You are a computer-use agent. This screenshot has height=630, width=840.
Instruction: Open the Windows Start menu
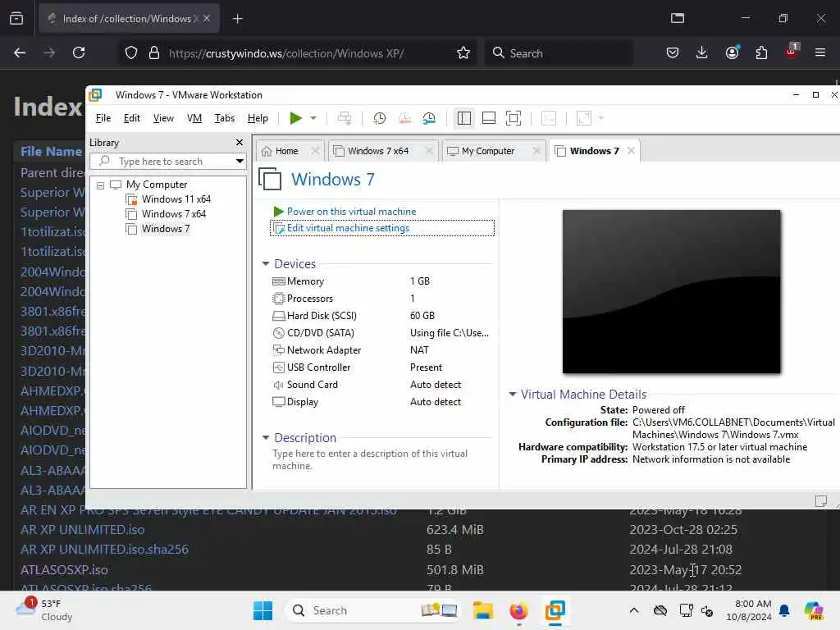pos(262,610)
